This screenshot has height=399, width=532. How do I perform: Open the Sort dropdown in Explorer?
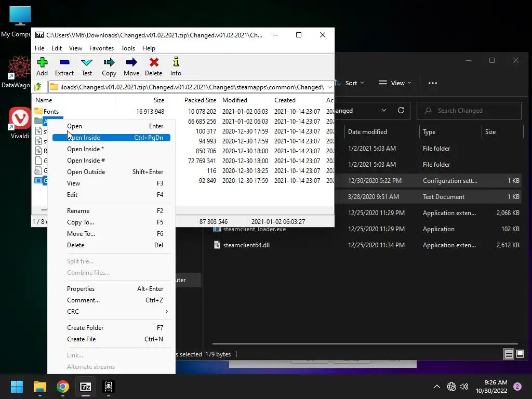(x=350, y=83)
